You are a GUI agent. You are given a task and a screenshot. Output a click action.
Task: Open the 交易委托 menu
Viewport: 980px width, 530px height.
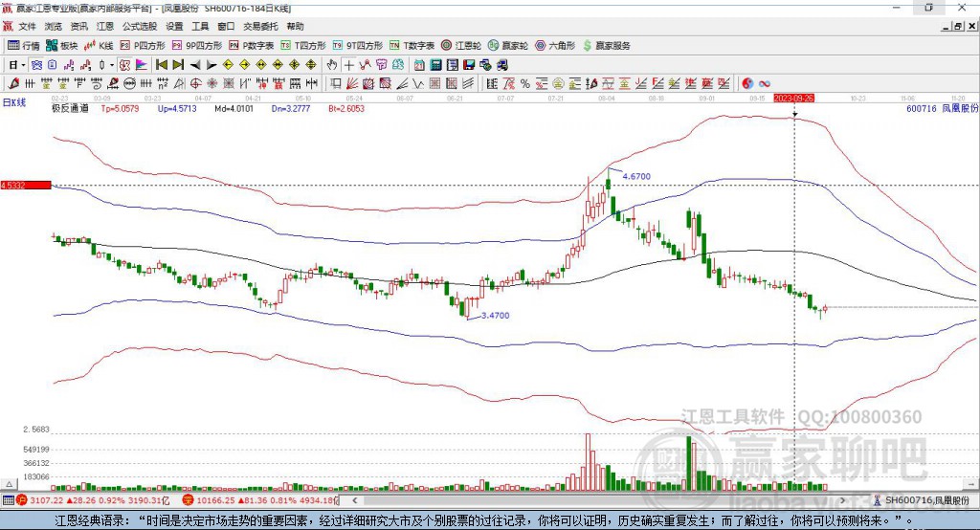tap(260, 26)
